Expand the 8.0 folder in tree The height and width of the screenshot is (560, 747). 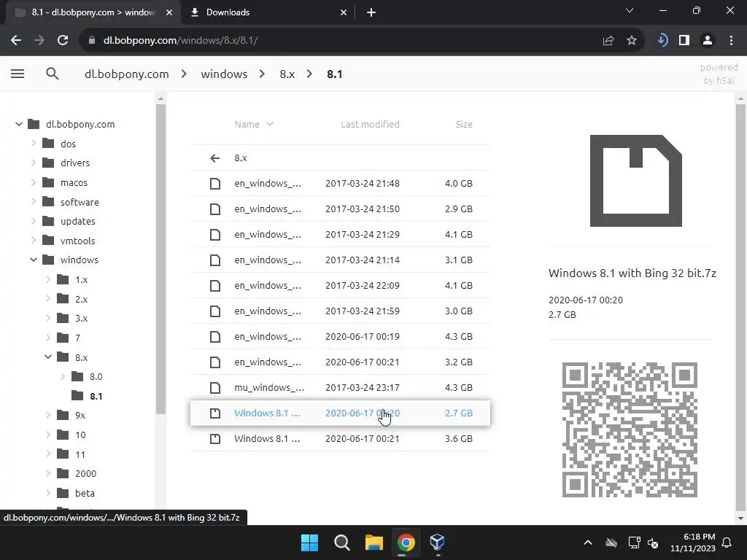(x=63, y=376)
